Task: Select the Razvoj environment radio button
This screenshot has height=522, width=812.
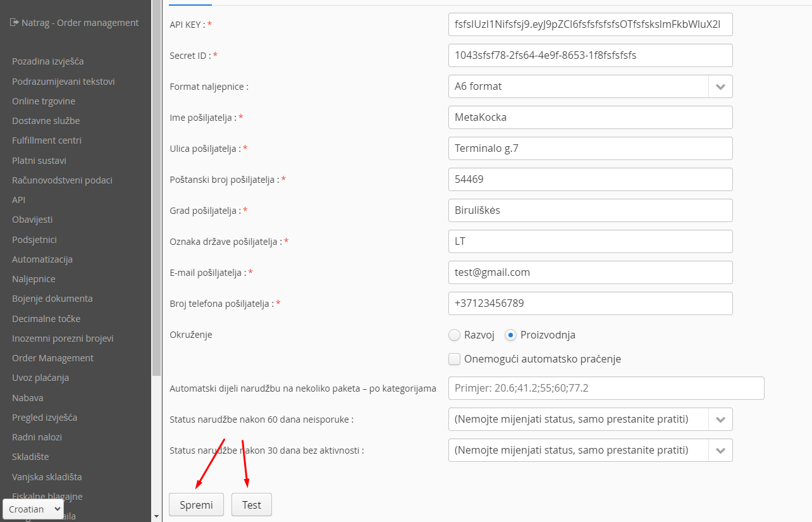Action: click(454, 335)
